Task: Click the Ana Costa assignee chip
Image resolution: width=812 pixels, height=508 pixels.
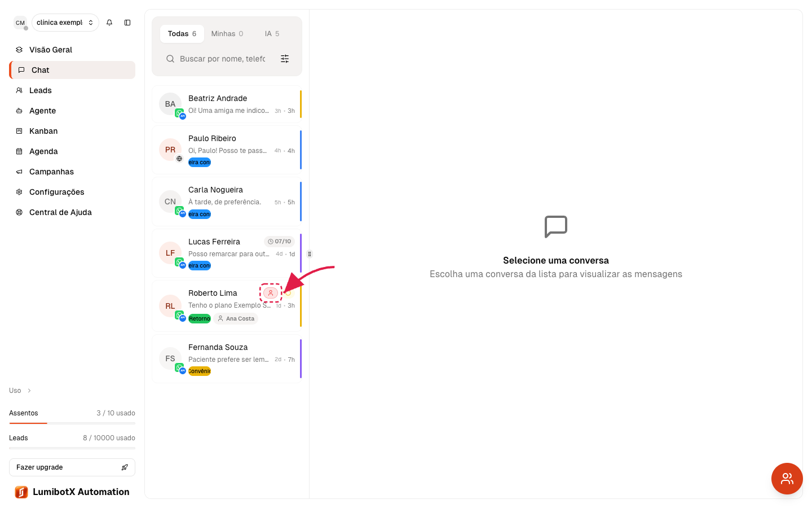Action: 236,319
